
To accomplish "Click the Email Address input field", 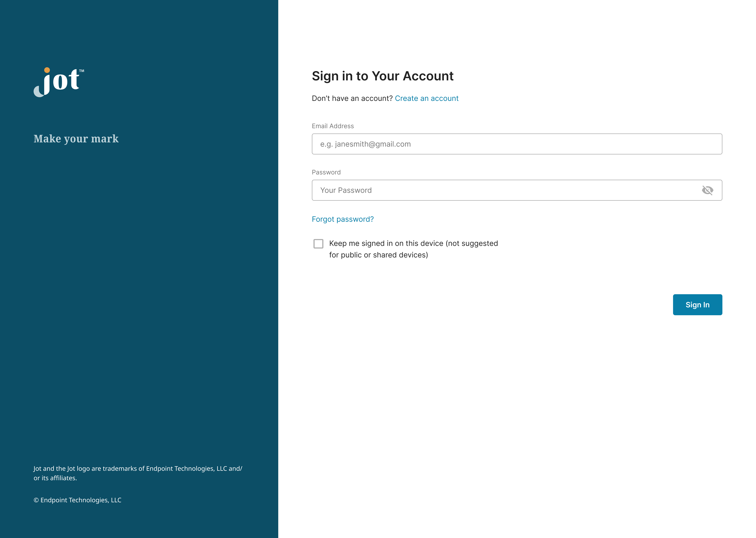I will point(517,144).
